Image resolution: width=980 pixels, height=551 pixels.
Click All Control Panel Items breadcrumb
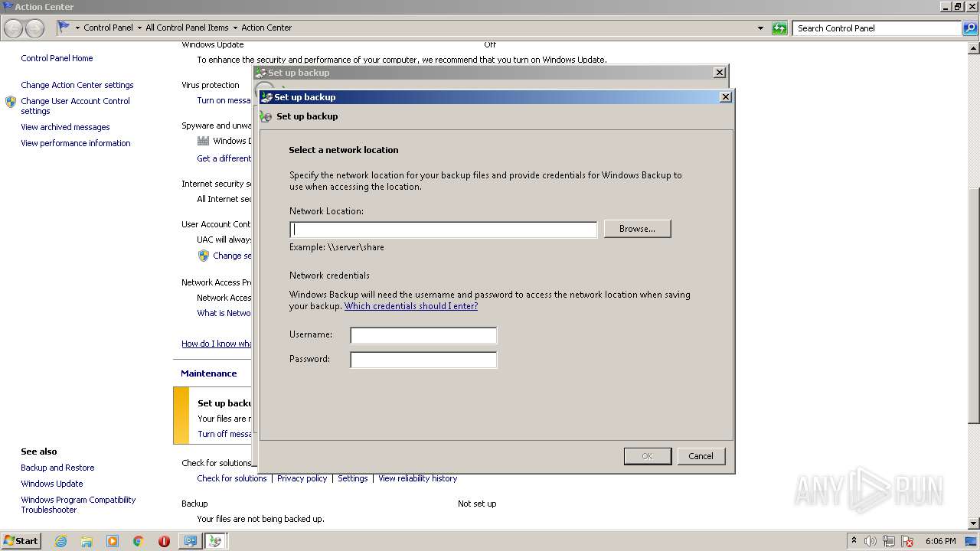(x=187, y=28)
